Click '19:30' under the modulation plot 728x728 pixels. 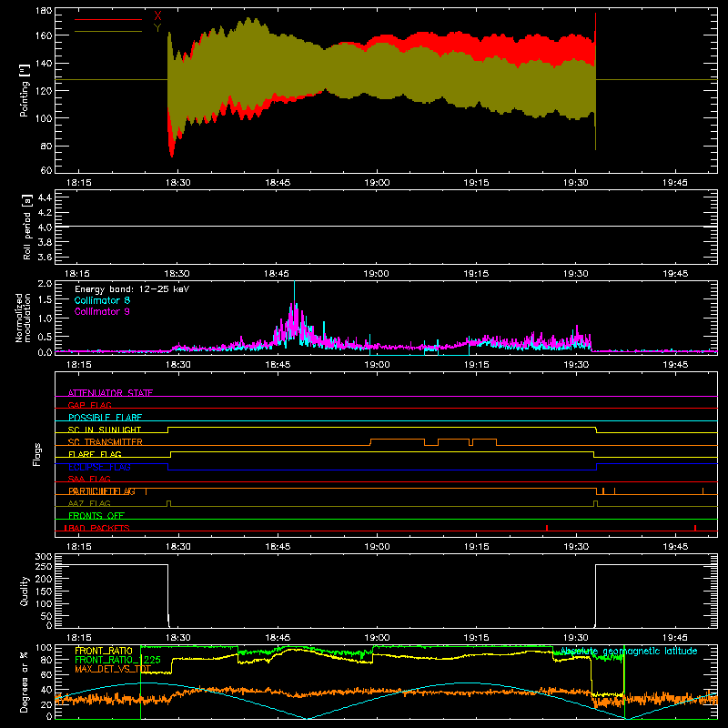[576, 365]
